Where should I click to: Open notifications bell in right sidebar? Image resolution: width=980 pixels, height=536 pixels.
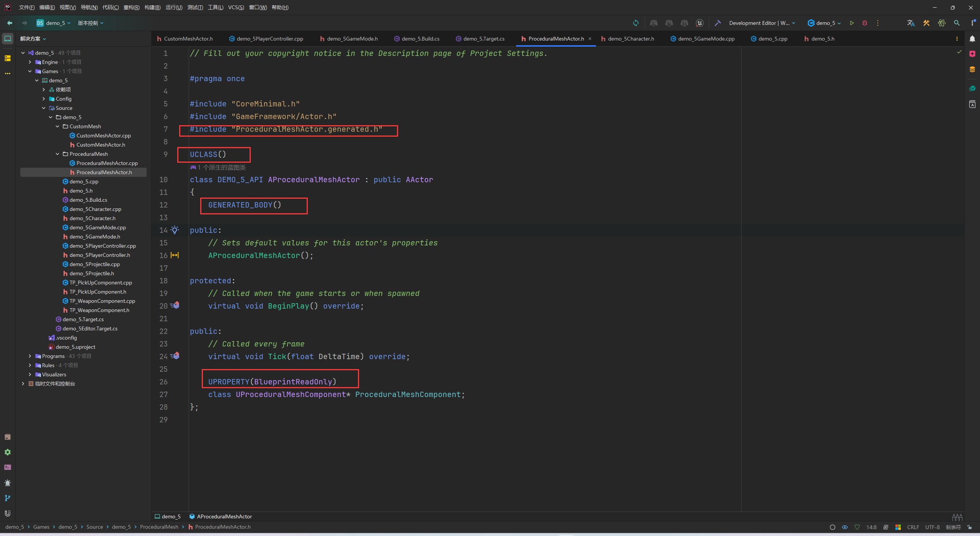(972, 39)
